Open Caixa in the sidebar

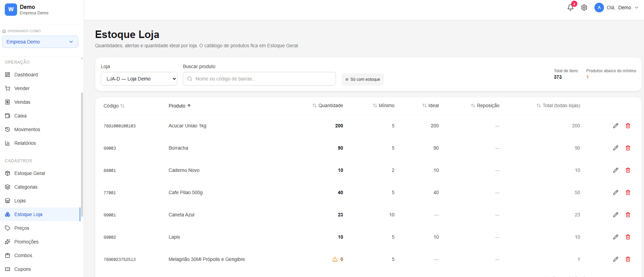point(40,116)
